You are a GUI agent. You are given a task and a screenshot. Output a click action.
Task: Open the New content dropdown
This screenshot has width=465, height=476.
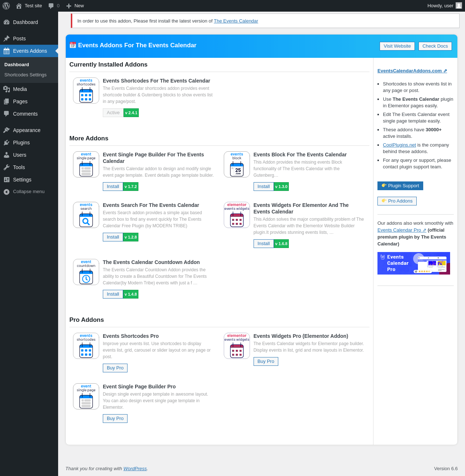(75, 6)
